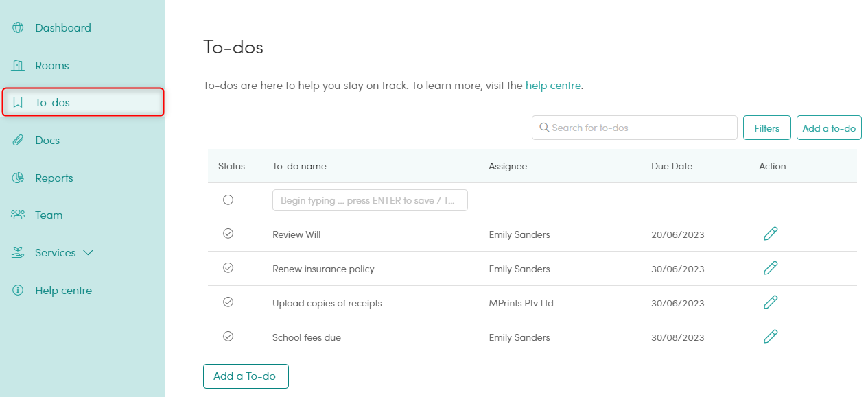The width and height of the screenshot is (868, 397).
Task: Toggle status check for School fees due
Action: point(228,337)
